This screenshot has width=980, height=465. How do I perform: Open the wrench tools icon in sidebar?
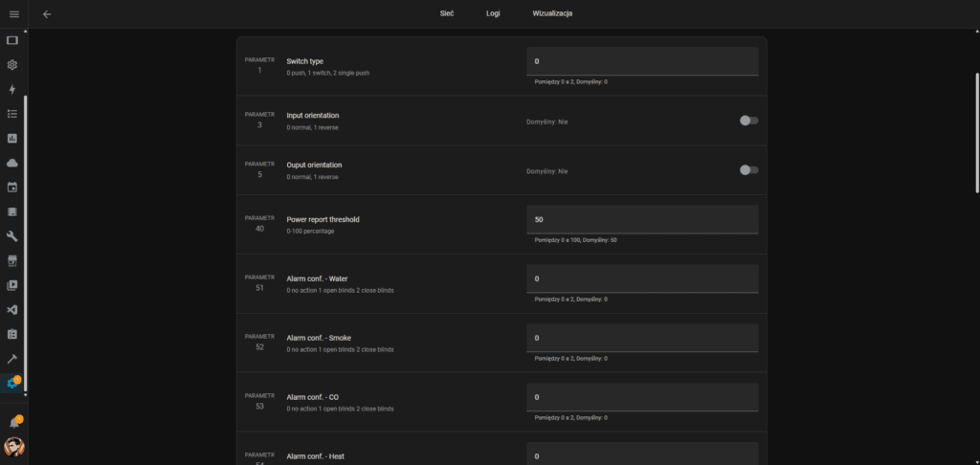pos(12,235)
